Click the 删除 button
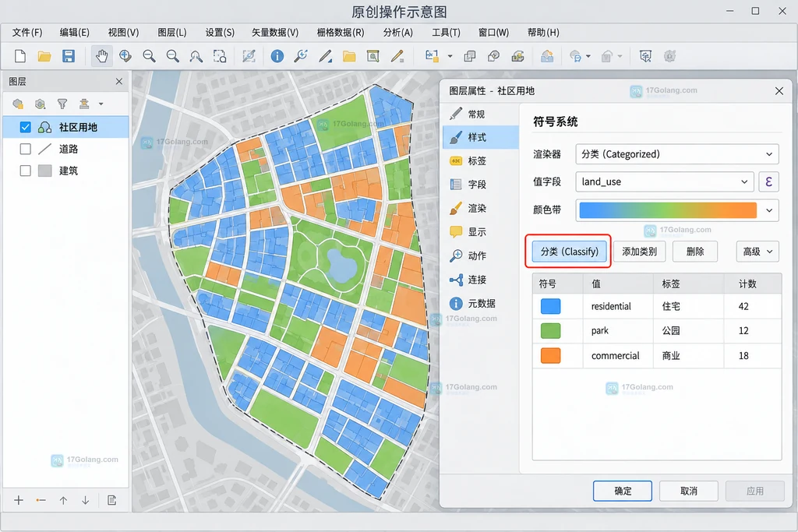798x532 pixels. tap(694, 252)
